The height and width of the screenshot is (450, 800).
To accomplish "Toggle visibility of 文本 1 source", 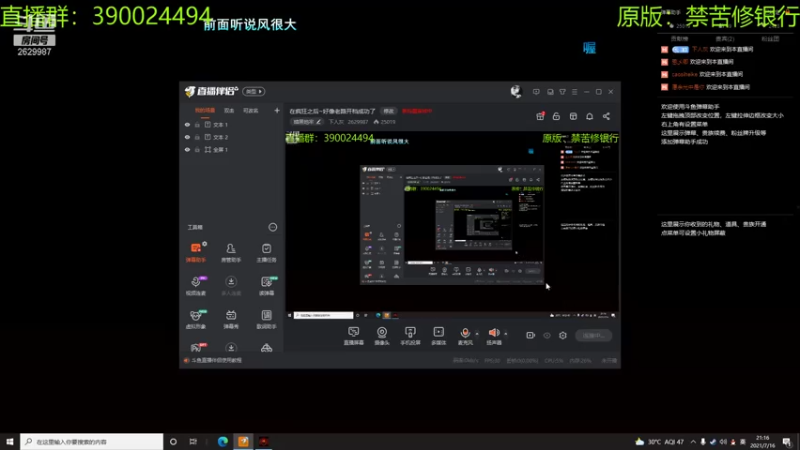I will pos(187,124).
